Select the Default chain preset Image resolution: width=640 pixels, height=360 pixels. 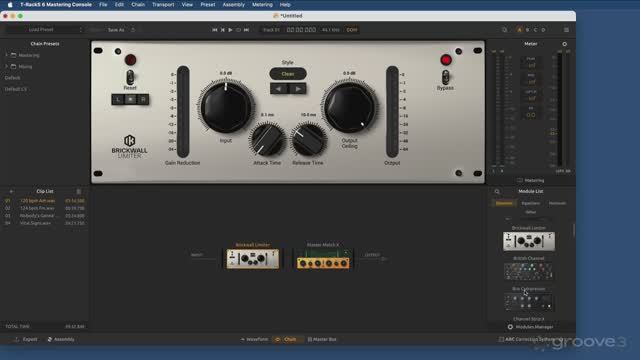13,78
